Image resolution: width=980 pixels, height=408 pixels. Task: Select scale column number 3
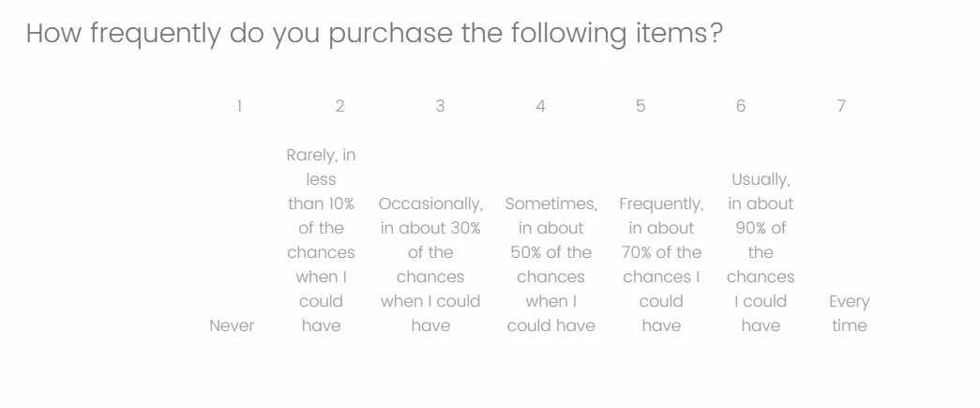click(x=440, y=106)
